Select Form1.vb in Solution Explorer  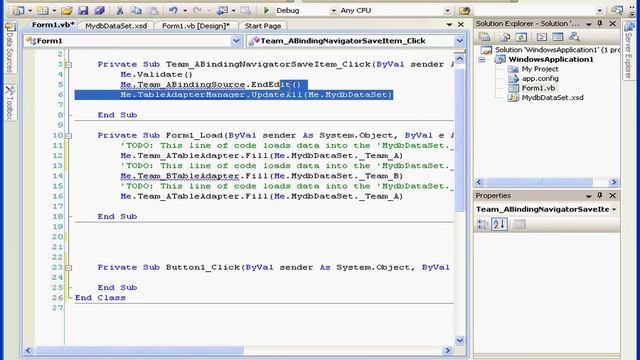(x=538, y=88)
